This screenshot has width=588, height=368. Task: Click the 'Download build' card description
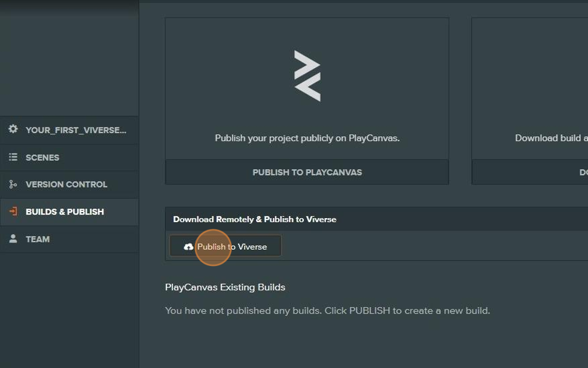[x=551, y=138]
